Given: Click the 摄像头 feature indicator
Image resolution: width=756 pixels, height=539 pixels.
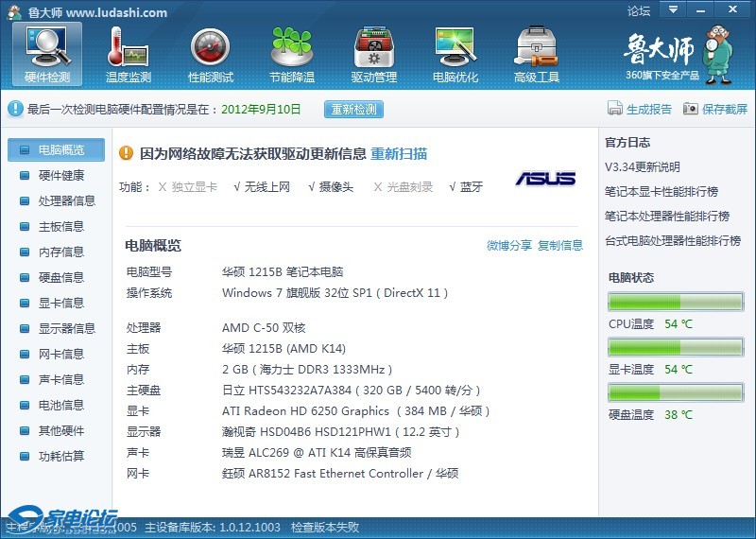Looking at the screenshot, I should tap(332, 187).
